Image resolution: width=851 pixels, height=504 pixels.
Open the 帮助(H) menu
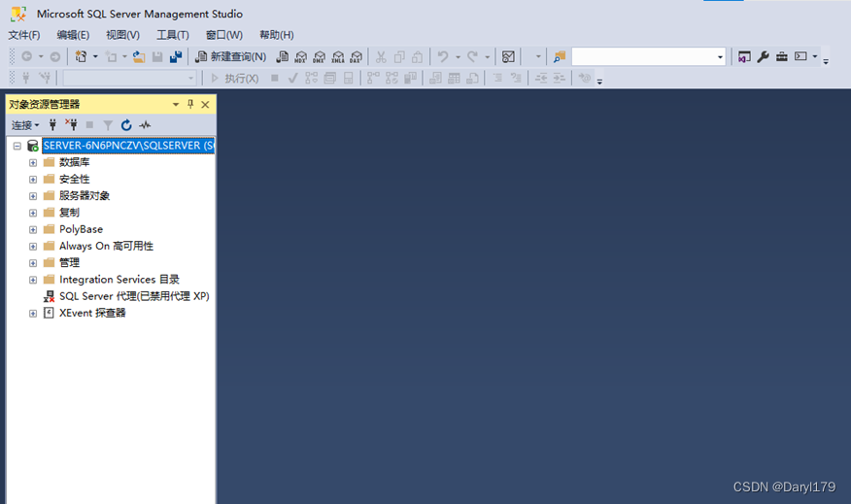pyautogui.click(x=277, y=35)
